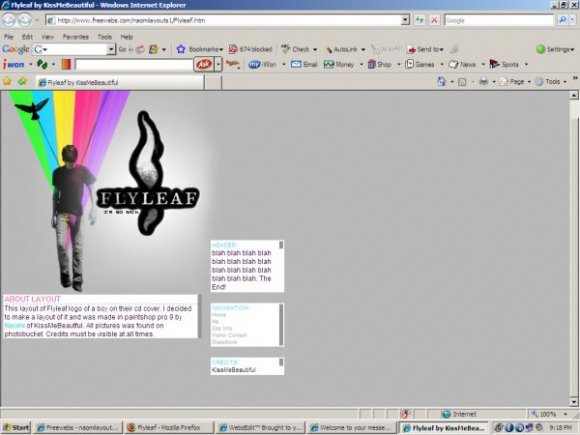This screenshot has height=435, width=580.
Task: Open the address bar URL history dropdown
Action: coord(406,20)
